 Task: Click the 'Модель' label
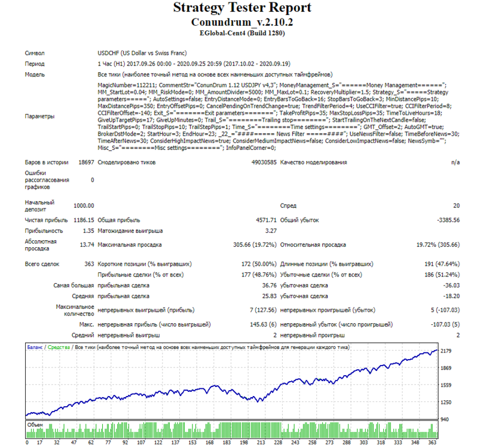pyautogui.click(x=35, y=75)
